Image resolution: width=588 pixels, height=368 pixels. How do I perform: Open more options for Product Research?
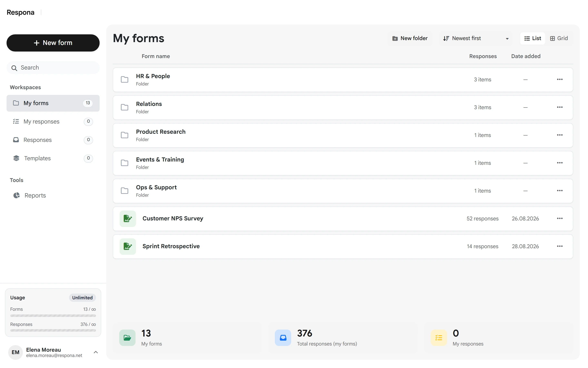[x=560, y=135]
